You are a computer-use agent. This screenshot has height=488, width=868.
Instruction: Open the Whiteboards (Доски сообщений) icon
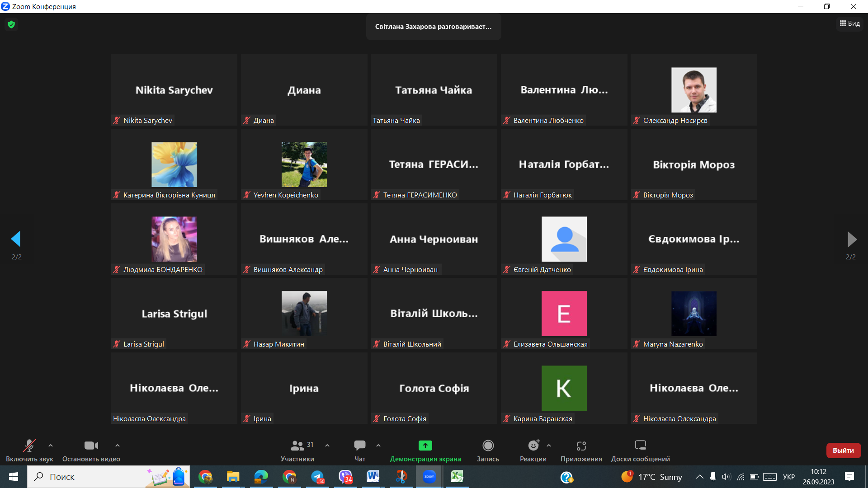[x=640, y=446]
